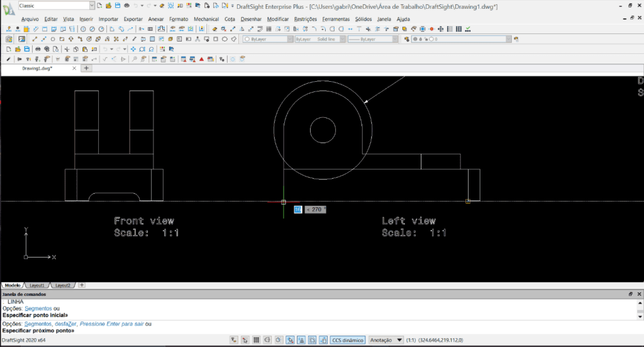Click the Mirror tool in modify toolbar

[241, 29]
